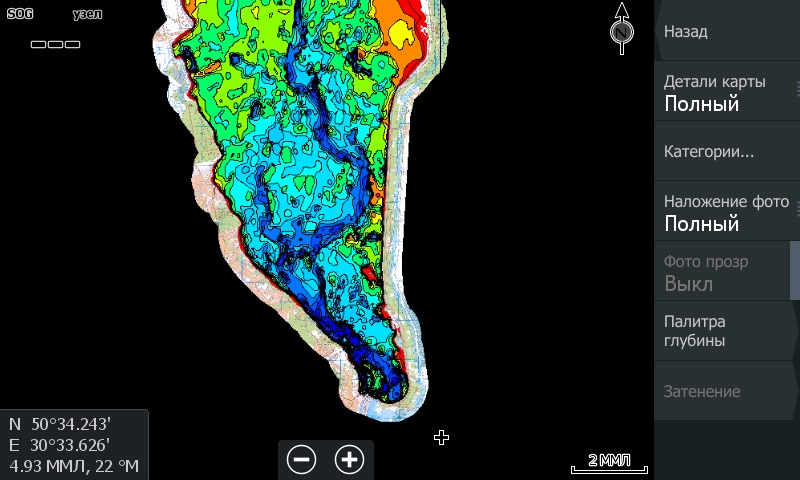Change the Наложение фото overlay setting
Image resolution: width=800 pixels, height=480 pixels.
coord(726,212)
